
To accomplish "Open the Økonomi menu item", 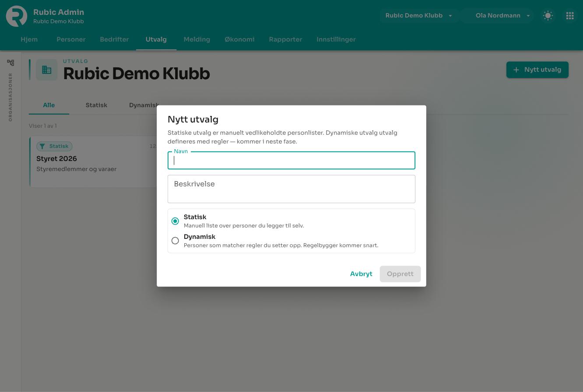I will 239,39.
